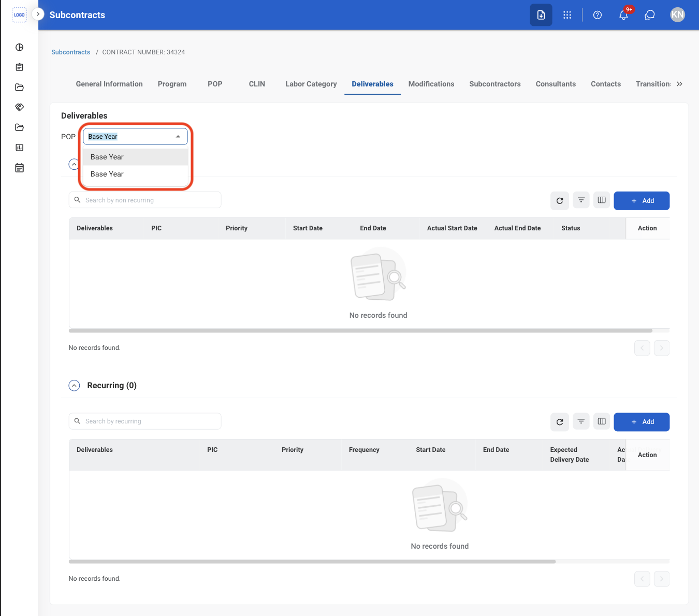Click the LOGO icon in the sidebar
This screenshot has height=616, width=699.
[x=19, y=15]
